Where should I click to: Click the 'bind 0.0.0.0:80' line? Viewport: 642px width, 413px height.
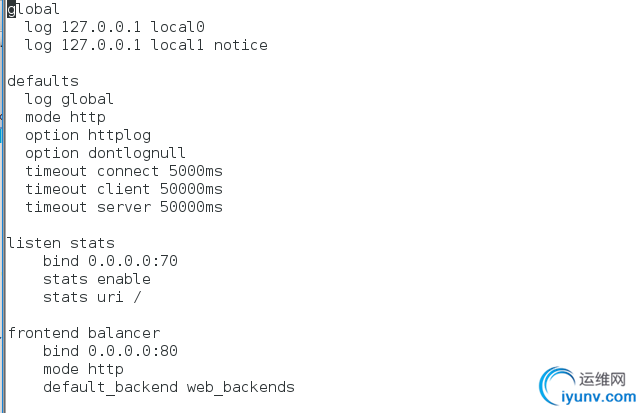[111, 351]
